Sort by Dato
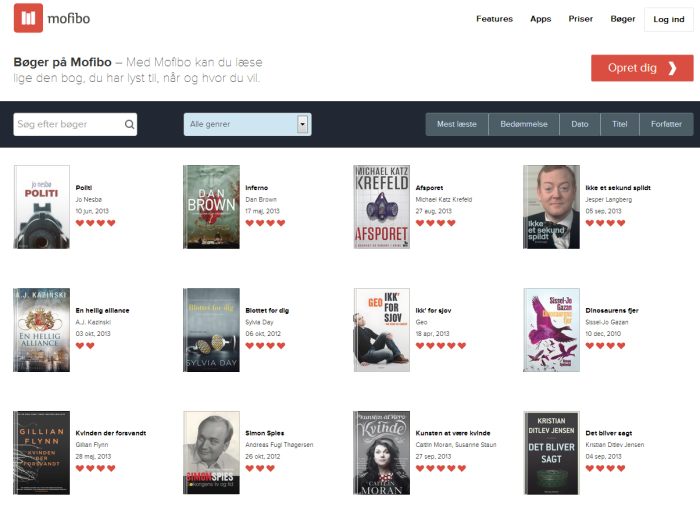The image size is (700, 515). [579, 124]
